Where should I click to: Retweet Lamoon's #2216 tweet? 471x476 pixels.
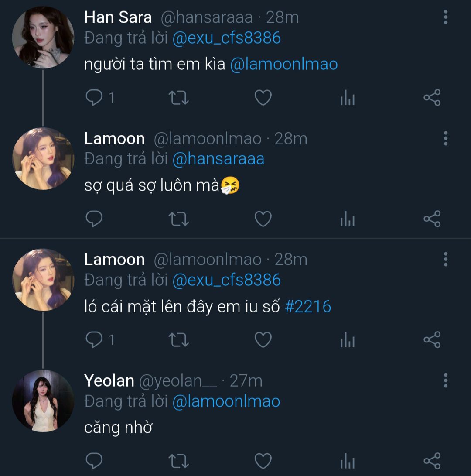(178, 340)
